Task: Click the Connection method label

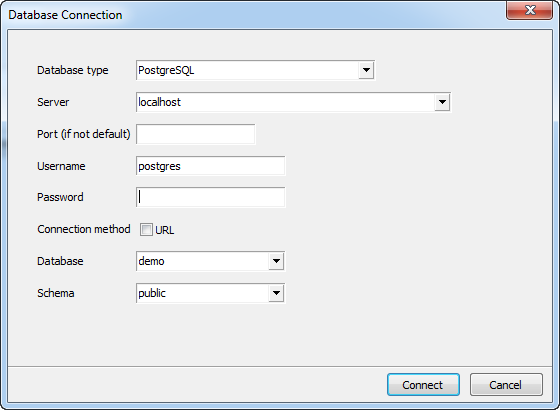Action: click(84, 229)
